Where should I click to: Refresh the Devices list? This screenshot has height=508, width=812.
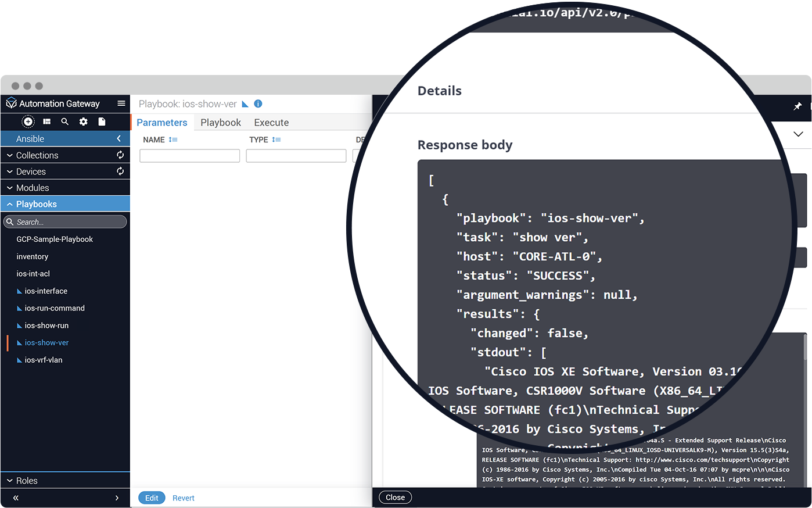click(120, 171)
